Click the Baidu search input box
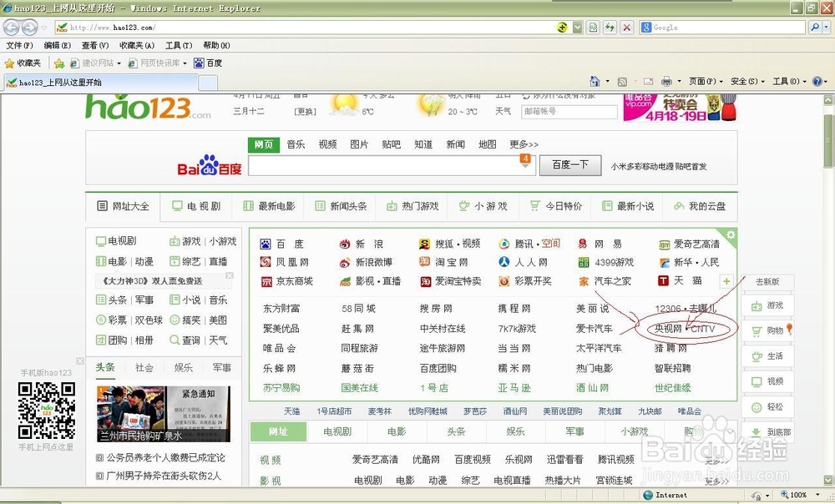Screen dimensions: 835x504 [x=393, y=165]
